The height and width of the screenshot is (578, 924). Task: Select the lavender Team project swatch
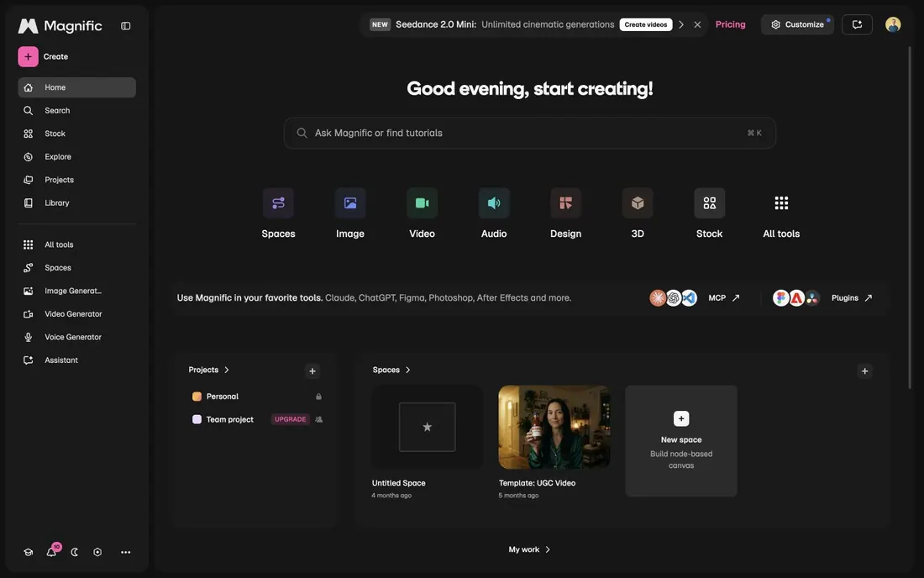coord(197,419)
